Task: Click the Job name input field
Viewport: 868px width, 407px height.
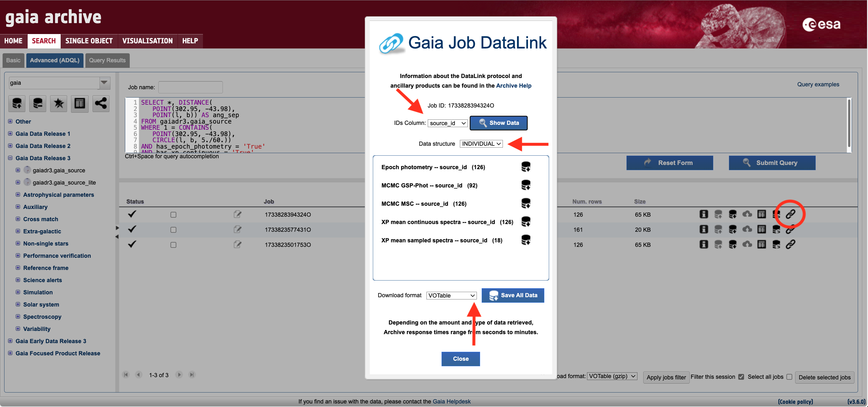Action: pos(190,87)
